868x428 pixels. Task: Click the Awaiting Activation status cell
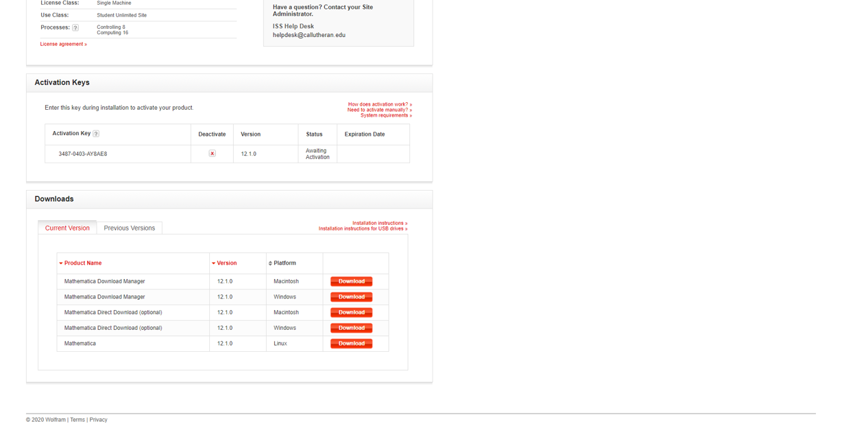pyautogui.click(x=317, y=154)
